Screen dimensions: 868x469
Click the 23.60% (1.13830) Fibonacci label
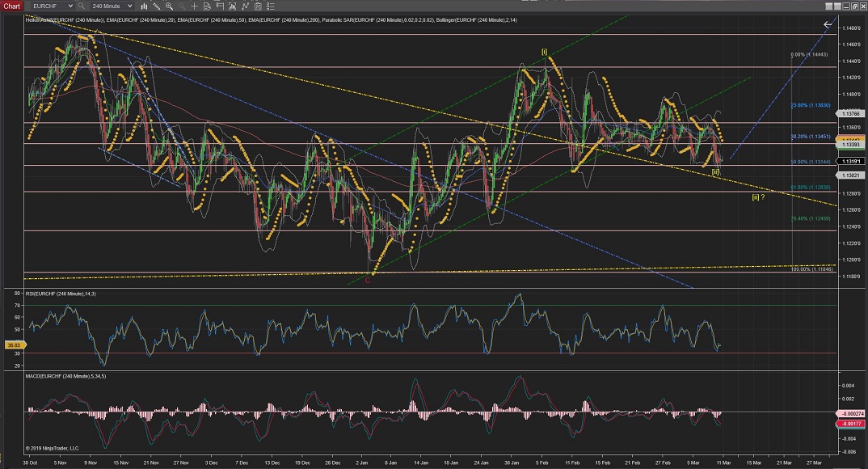pyautogui.click(x=810, y=105)
